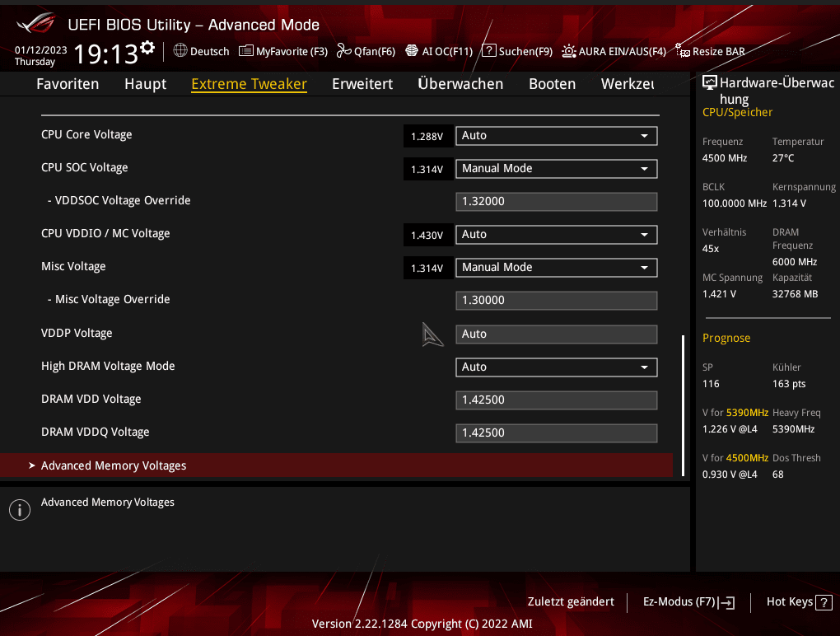Viewport: 840px width, 636px height.
Task: Click the 100.0000 MHz BCLK value
Action: click(x=735, y=203)
